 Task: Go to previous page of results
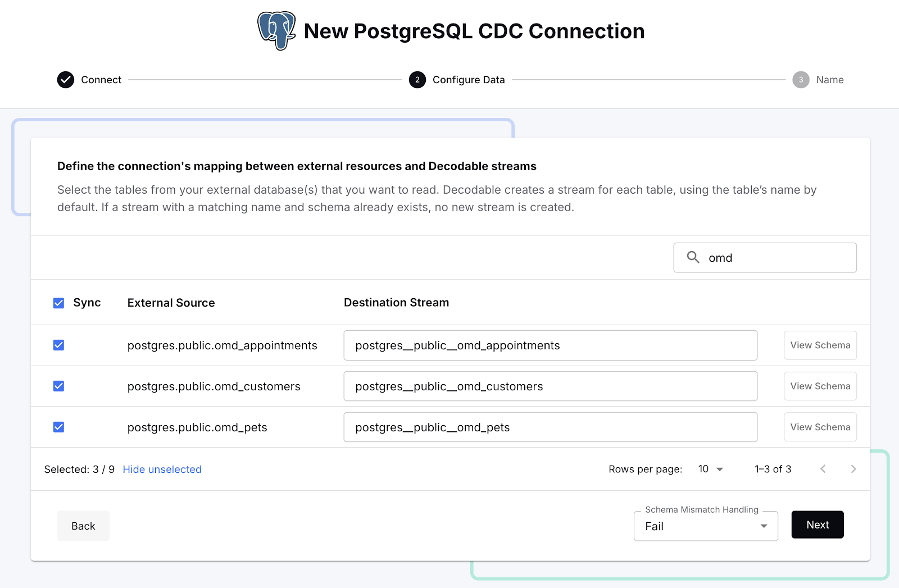point(823,469)
